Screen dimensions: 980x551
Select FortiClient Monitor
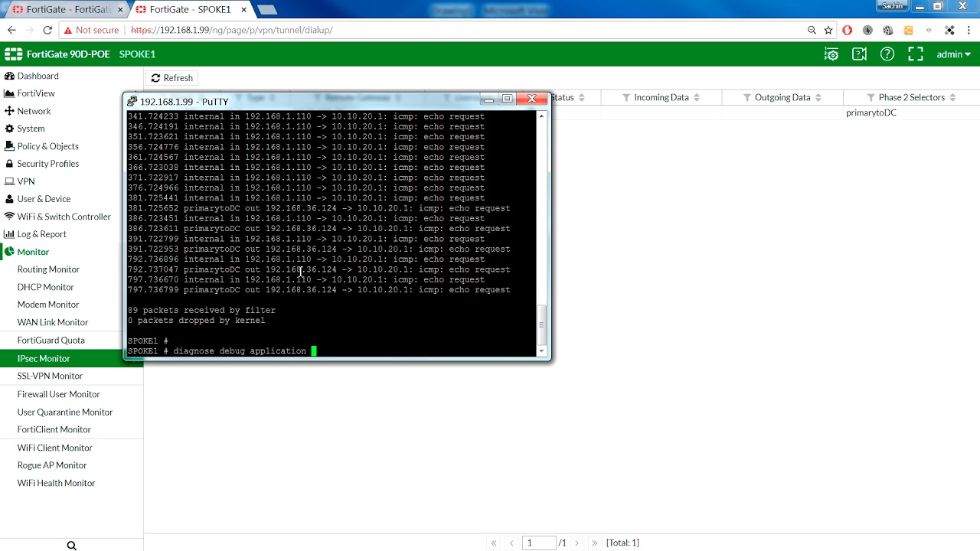pos(54,429)
